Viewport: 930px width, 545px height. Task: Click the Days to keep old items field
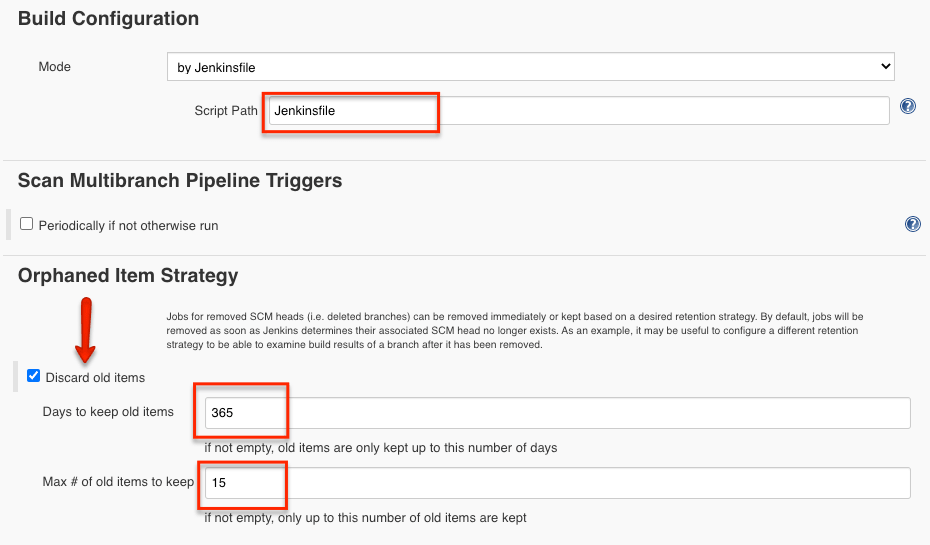click(557, 413)
